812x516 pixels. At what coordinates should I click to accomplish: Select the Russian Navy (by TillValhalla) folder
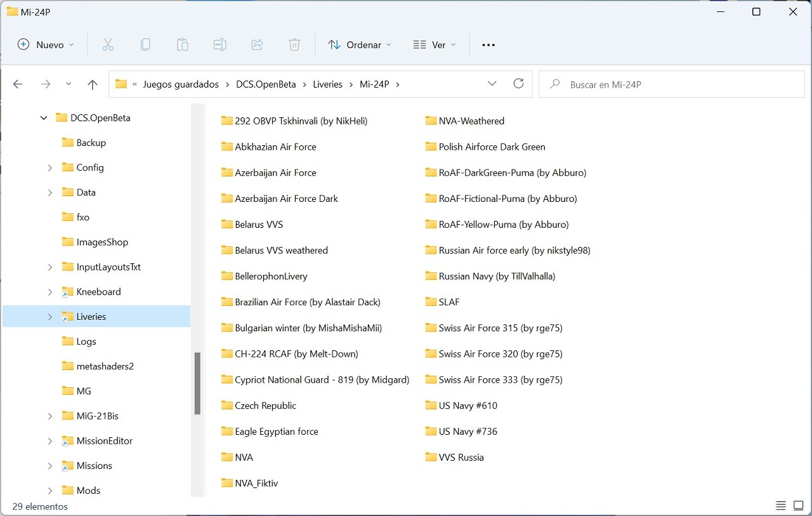(x=490, y=276)
